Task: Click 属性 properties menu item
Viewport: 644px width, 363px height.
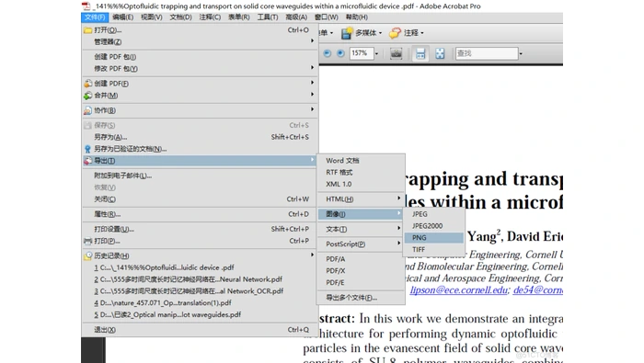Action: tap(200, 214)
